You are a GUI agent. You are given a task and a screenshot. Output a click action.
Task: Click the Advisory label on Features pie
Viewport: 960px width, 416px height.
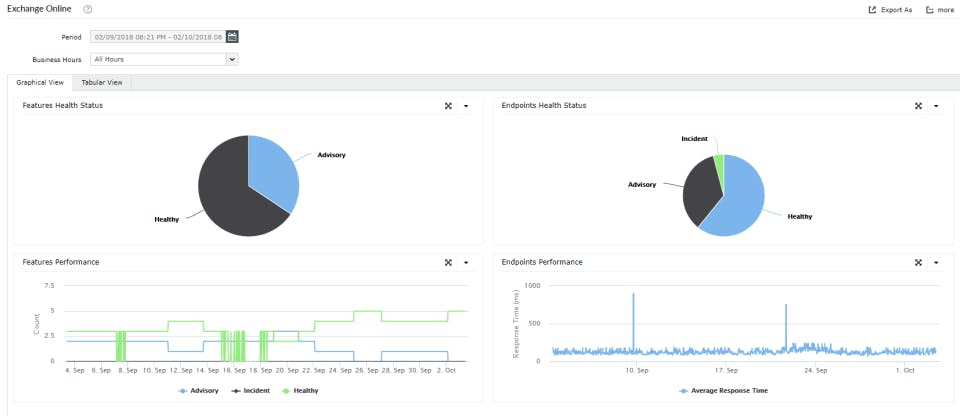331,155
